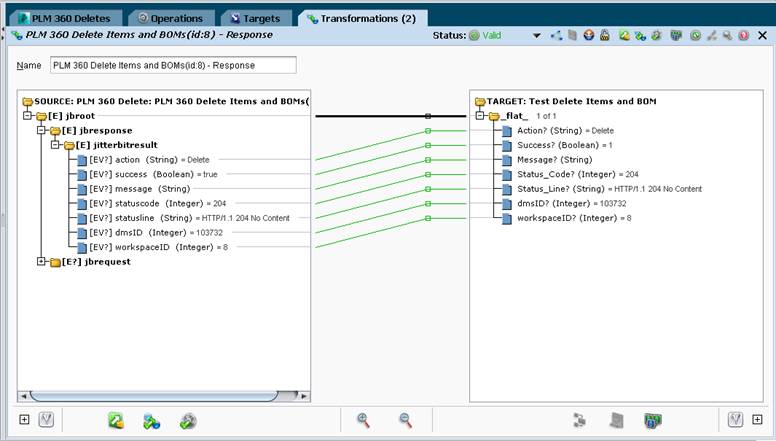Click the green checkmark gear icon in bottom toolbar
This screenshot has width=776, height=441.
click(188, 421)
